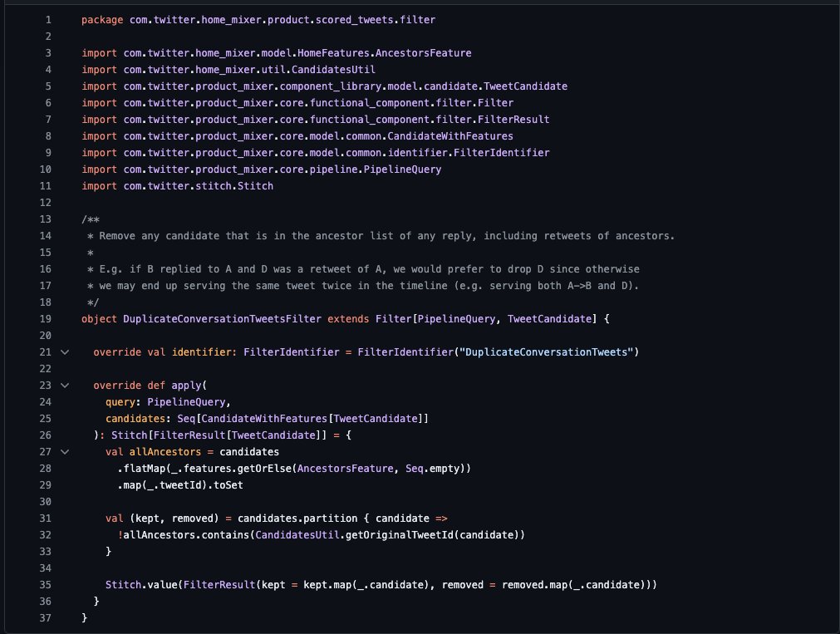Click the extends keyword on line 19
The width and height of the screenshot is (840, 634).
pos(348,319)
